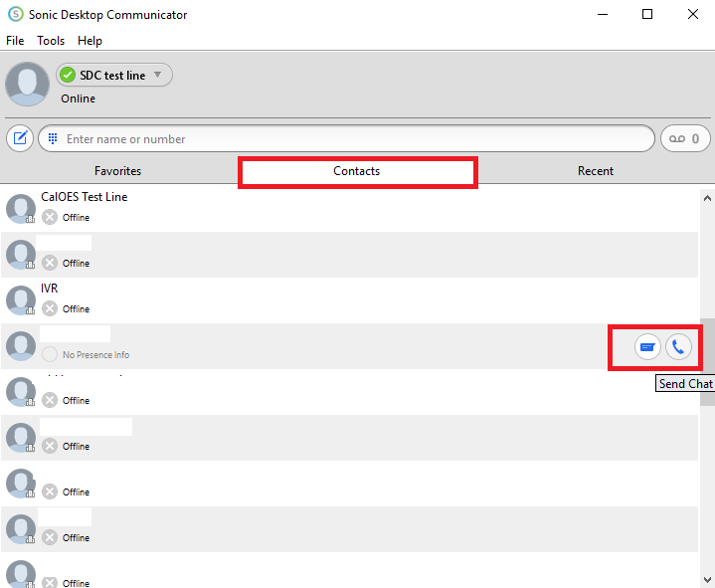715x588 pixels.
Task: Open the voicemail button showing 0
Action: (685, 138)
